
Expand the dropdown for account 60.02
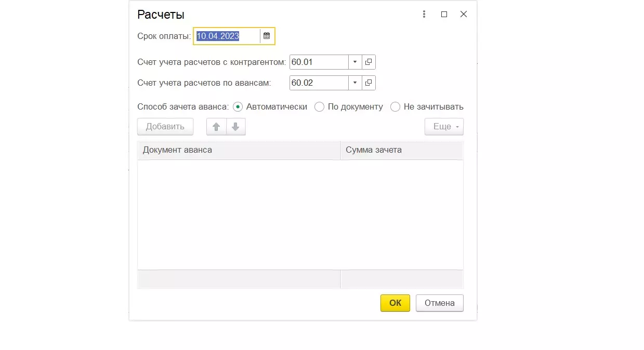pos(355,83)
